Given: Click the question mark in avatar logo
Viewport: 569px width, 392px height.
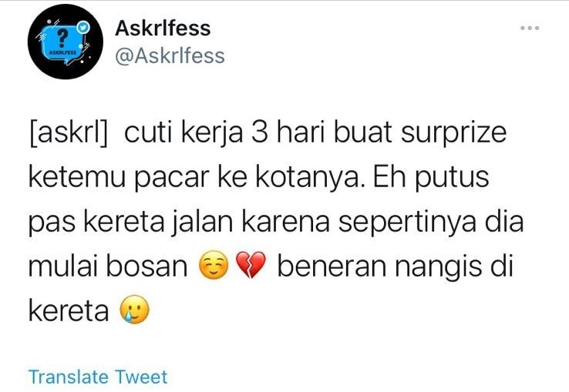Looking at the screenshot, I should pyautogui.click(x=62, y=38).
